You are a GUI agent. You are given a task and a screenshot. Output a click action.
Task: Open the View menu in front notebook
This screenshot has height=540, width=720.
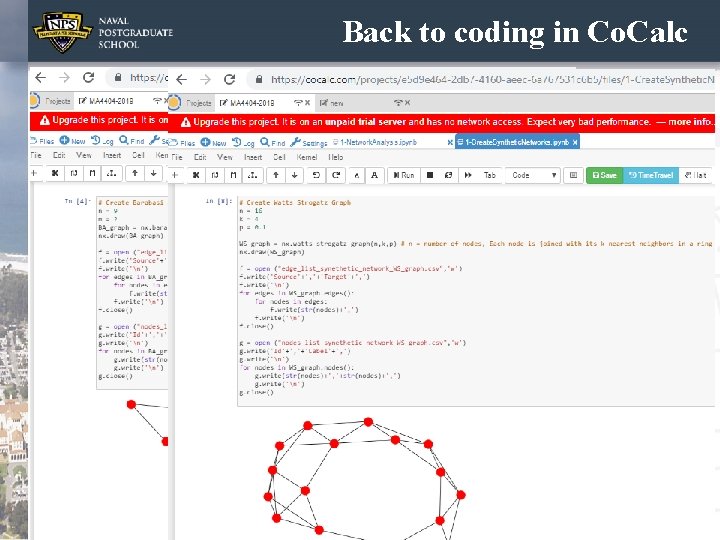pyautogui.click(x=225, y=157)
